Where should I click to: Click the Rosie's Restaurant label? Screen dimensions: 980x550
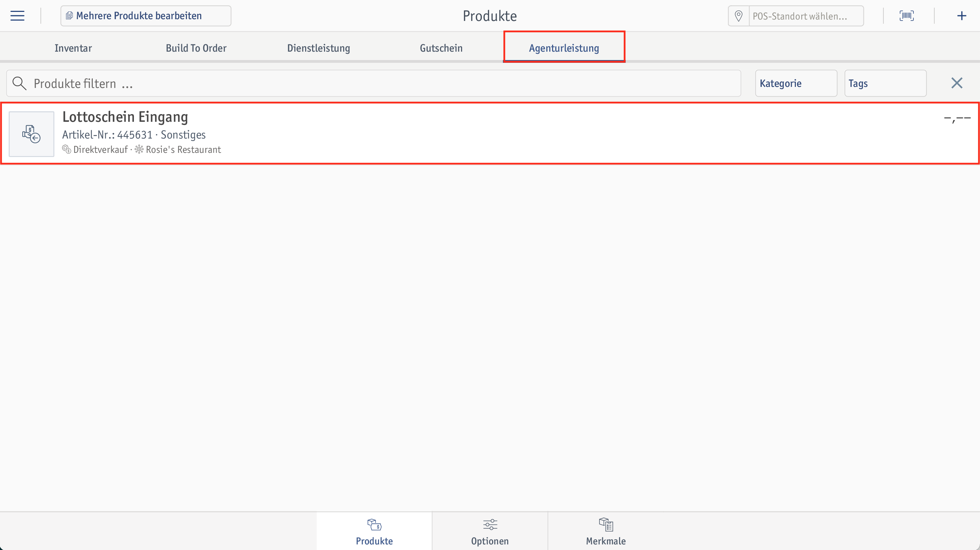(x=183, y=150)
